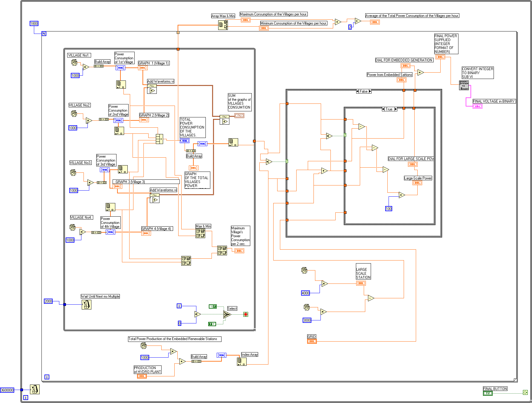Click the Select function triangle node
This screenshot has height=403, width=532.
(x=227, y=315)
